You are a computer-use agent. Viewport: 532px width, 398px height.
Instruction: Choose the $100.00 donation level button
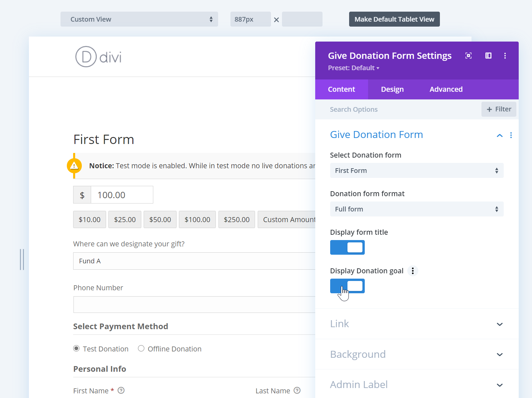click(197, 219)
